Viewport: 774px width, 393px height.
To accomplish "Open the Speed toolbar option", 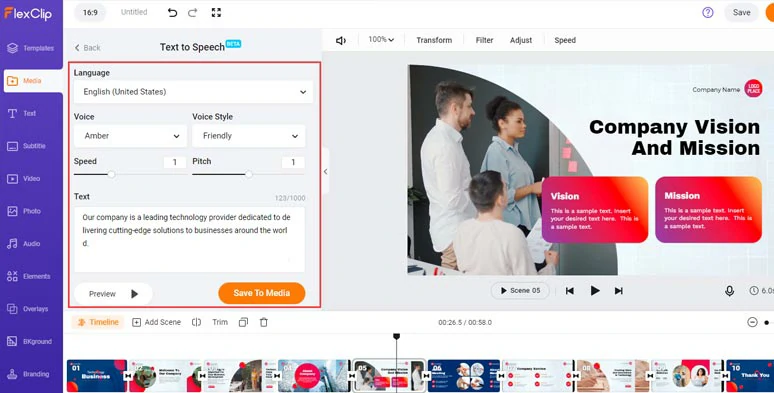I will point(565,40).
